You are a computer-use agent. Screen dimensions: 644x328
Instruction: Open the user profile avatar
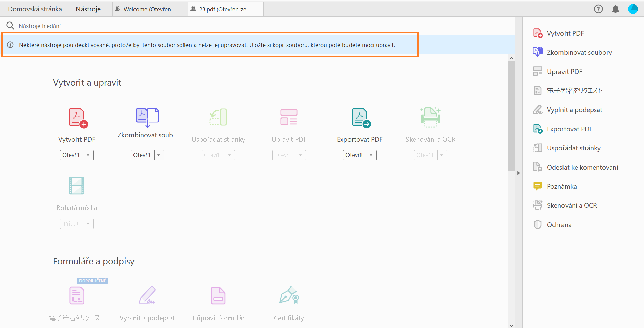[x=633, y=9]
